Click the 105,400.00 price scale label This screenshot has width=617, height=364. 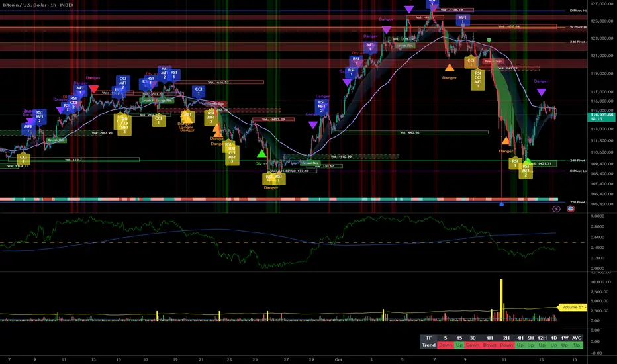[602, 204]
